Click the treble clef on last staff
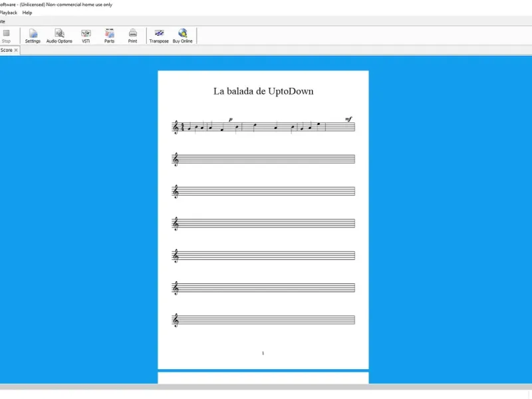The width and height of the screenshot is (532, 399). pyautogui.click(x=176, y=321)
